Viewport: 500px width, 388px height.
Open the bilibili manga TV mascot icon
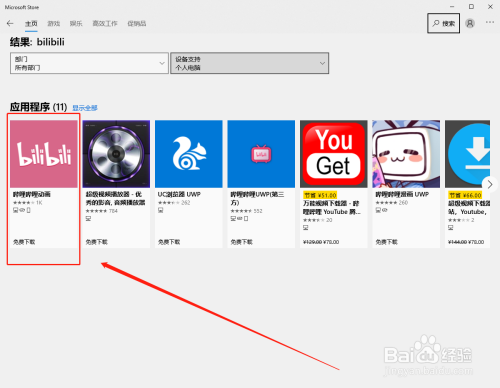[x=406, y=154]
